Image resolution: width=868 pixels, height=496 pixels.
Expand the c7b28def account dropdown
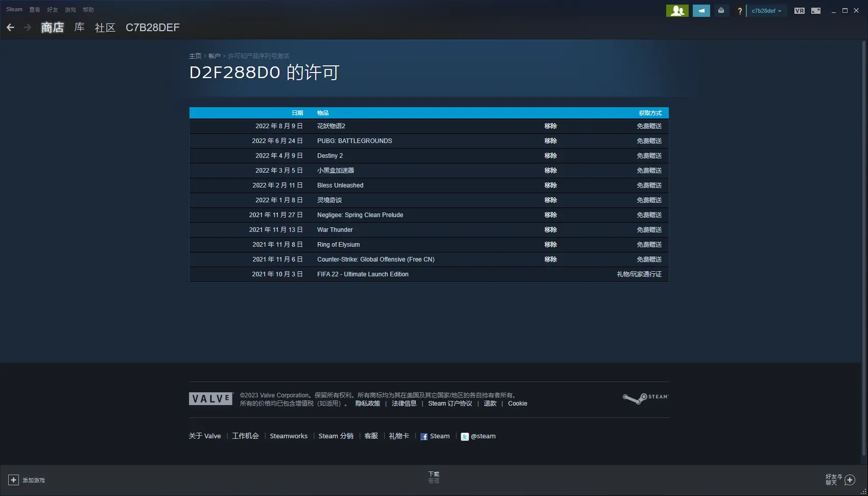[766, 11]
